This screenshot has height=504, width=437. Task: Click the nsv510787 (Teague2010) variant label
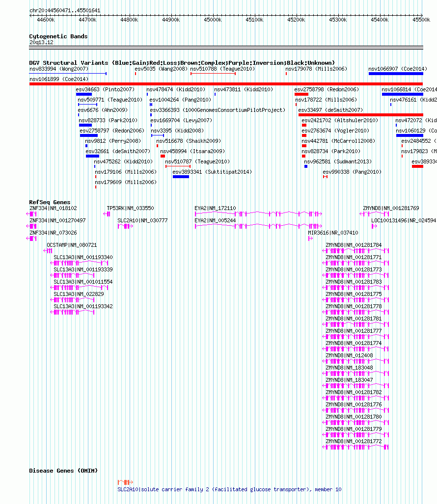197,161
